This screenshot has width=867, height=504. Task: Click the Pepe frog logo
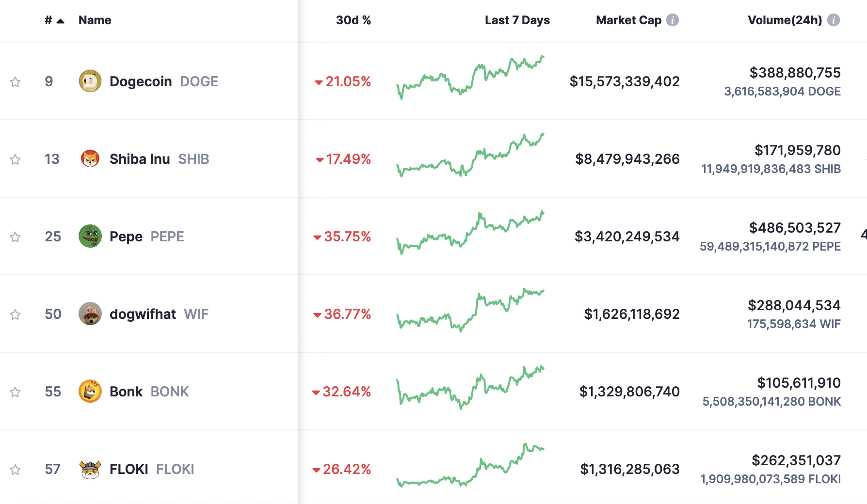(x=90, y=236)
